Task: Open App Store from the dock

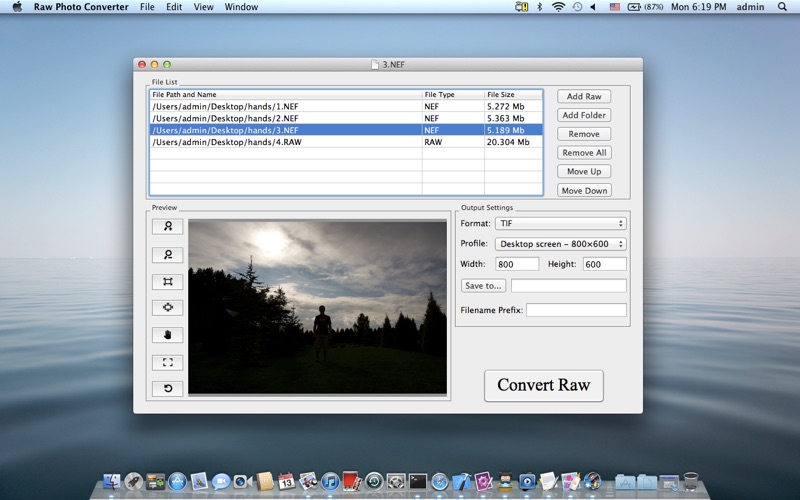Action: [x=178, y=481]
